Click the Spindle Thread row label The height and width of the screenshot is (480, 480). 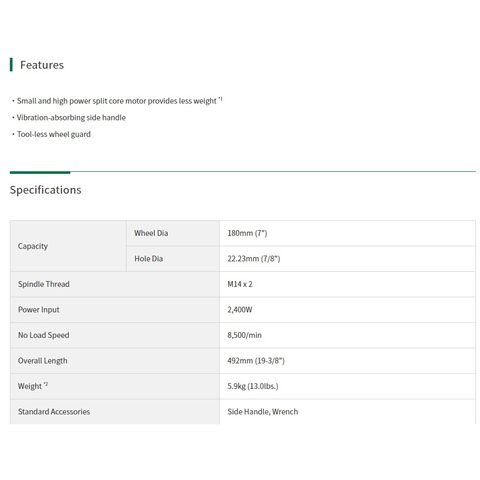click(x=44, y=284)
